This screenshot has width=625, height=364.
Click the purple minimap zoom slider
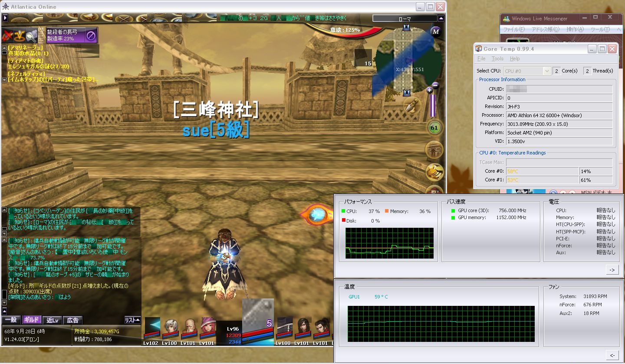coord(433,105)
